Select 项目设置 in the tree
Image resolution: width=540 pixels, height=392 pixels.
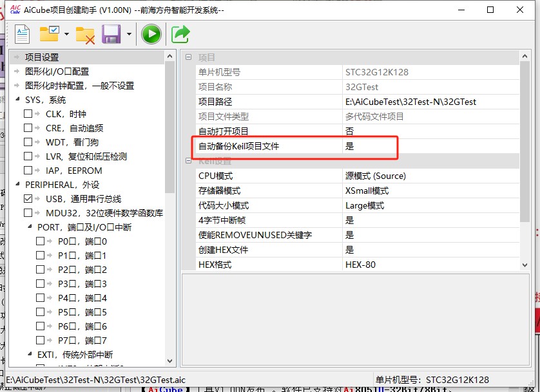click(42, 57)
